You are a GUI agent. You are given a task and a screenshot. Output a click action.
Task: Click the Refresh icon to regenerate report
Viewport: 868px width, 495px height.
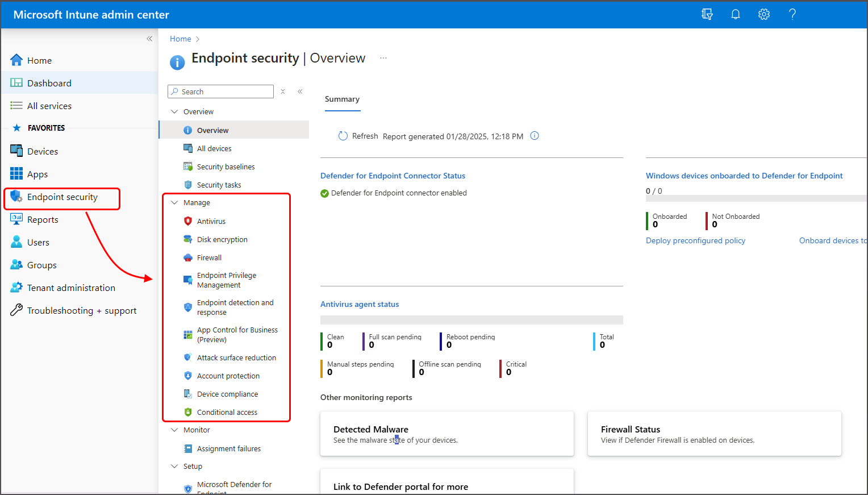pos(343,136)
